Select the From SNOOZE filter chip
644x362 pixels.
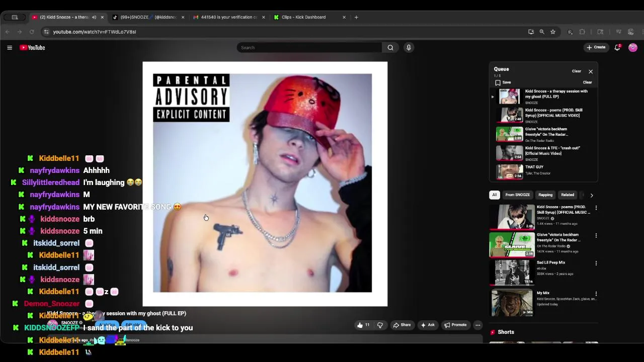tap(517, 195)
